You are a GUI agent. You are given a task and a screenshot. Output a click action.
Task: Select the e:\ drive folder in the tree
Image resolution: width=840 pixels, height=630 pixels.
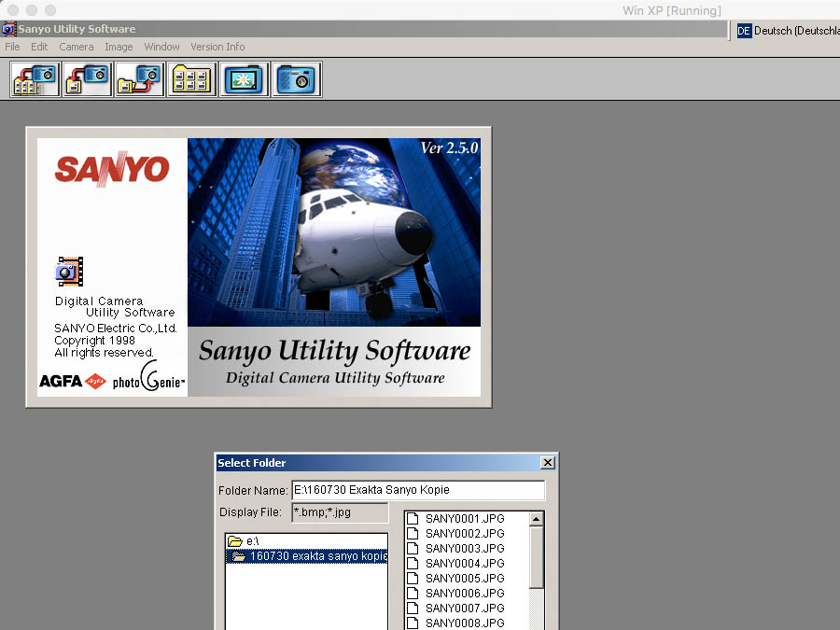click(306, 541)
